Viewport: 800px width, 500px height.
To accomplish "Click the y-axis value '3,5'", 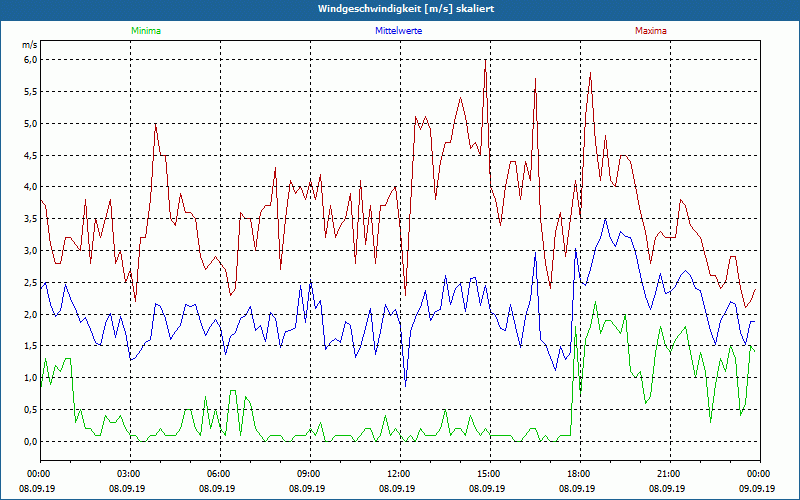I will [x=31, y=219].
